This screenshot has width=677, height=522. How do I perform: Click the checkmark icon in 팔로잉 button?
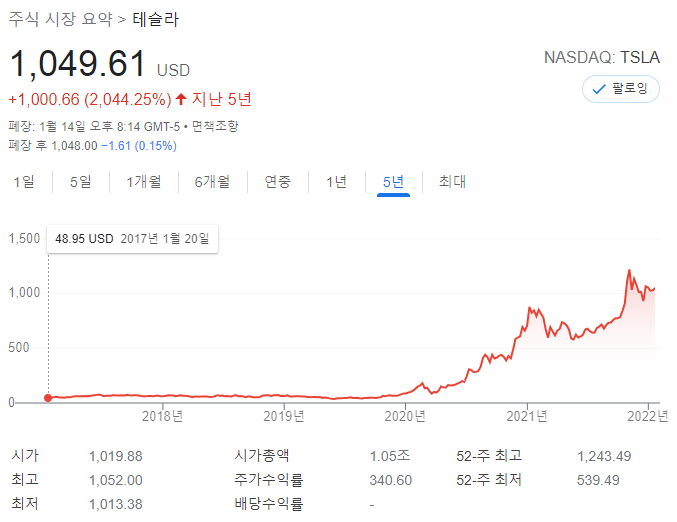[599, 89]
